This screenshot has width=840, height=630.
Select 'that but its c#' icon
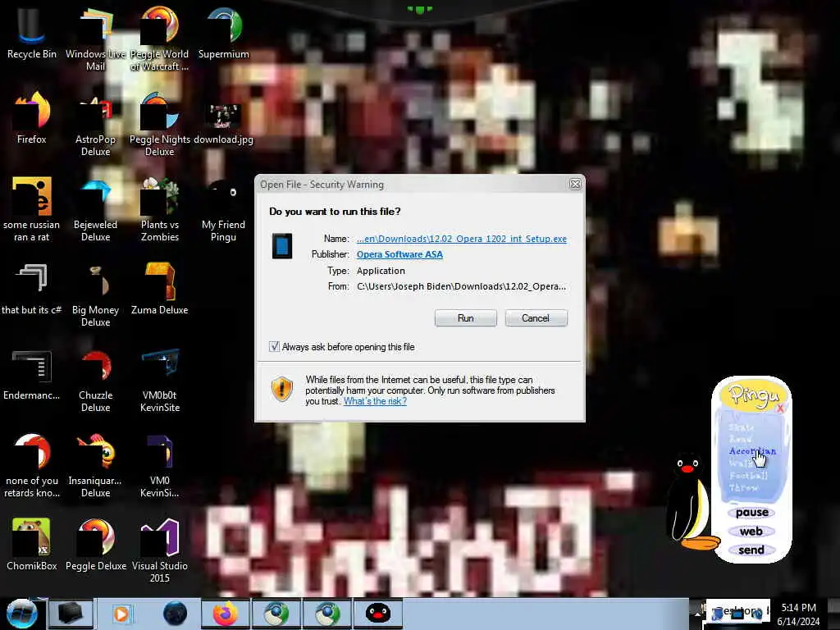[31, 288]
